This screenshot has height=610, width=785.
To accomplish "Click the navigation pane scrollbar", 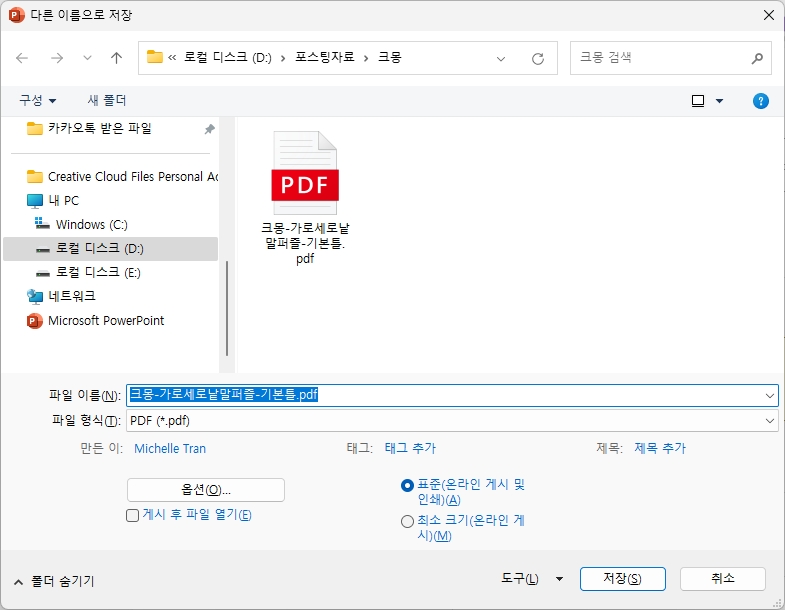I will point(227,308).
